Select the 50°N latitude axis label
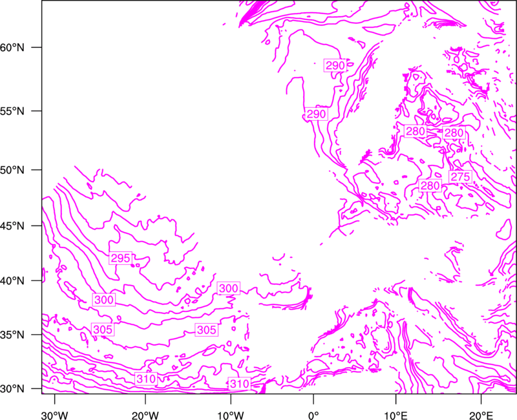The height and width of the screenshot is (420, 517). 12,170
